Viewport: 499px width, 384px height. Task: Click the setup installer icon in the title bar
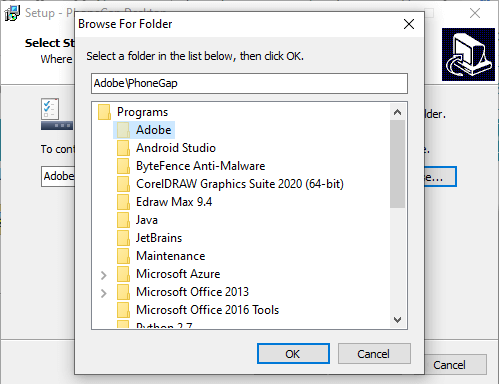click(x=12, y=13)
